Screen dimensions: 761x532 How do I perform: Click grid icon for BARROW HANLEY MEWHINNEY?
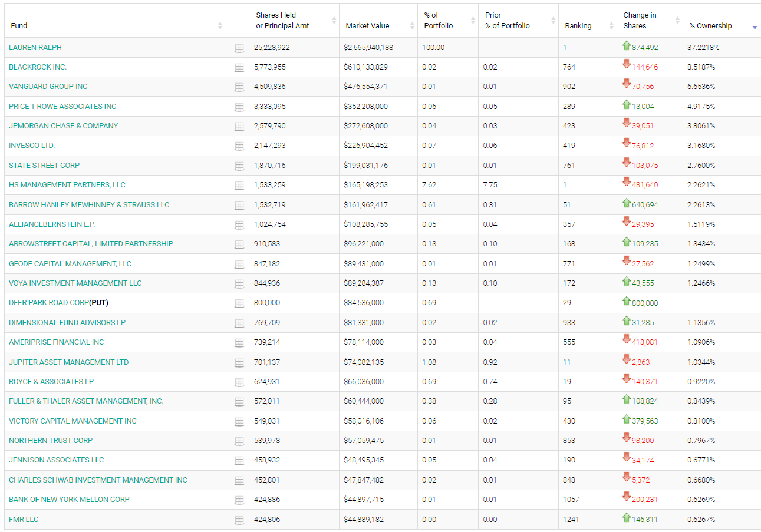pyautogui.click(x=239, y=206)
